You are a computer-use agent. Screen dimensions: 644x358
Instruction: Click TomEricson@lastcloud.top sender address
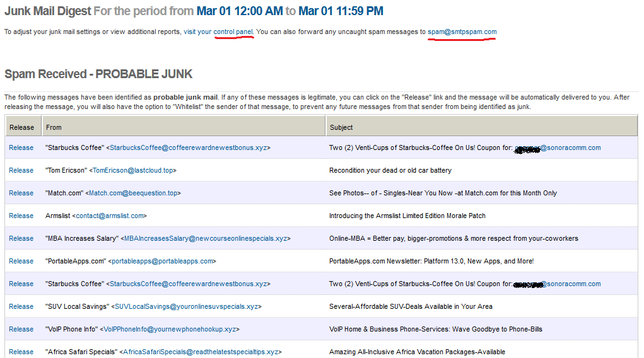132,170
